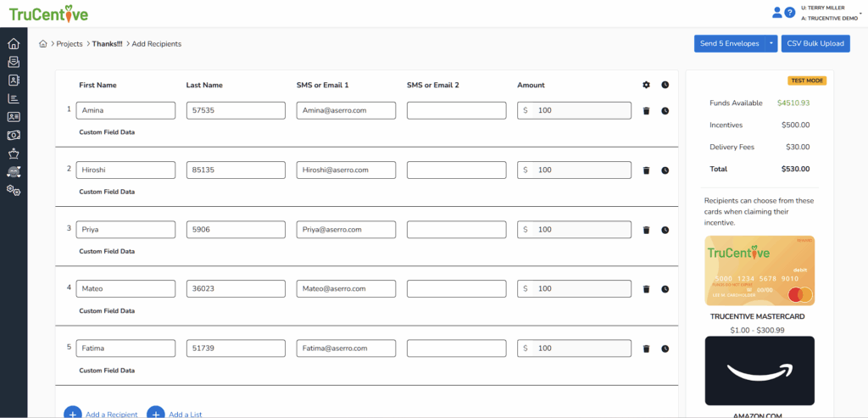Remove recipient Fatima with the trash icon
The width and height of the screenshot is (868, 418).
pos(646,348)
